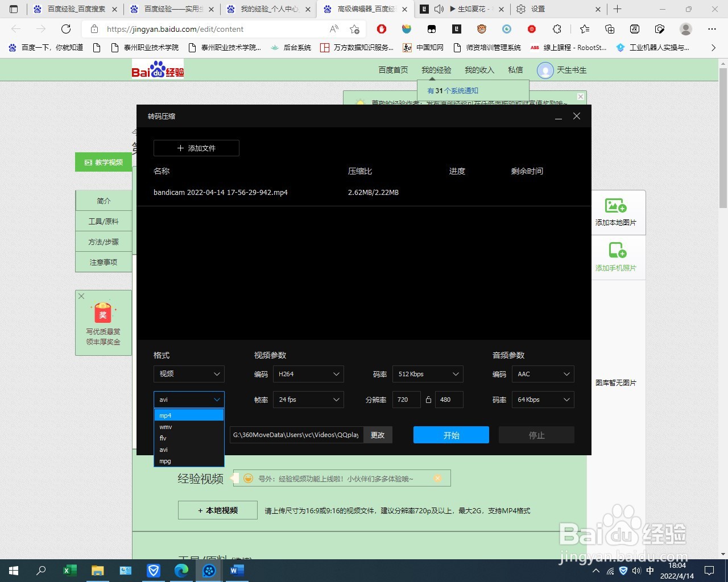The width and height of the screenshot is (728, 582).
Task: Close the reward promo card
Action: [81, 296]
